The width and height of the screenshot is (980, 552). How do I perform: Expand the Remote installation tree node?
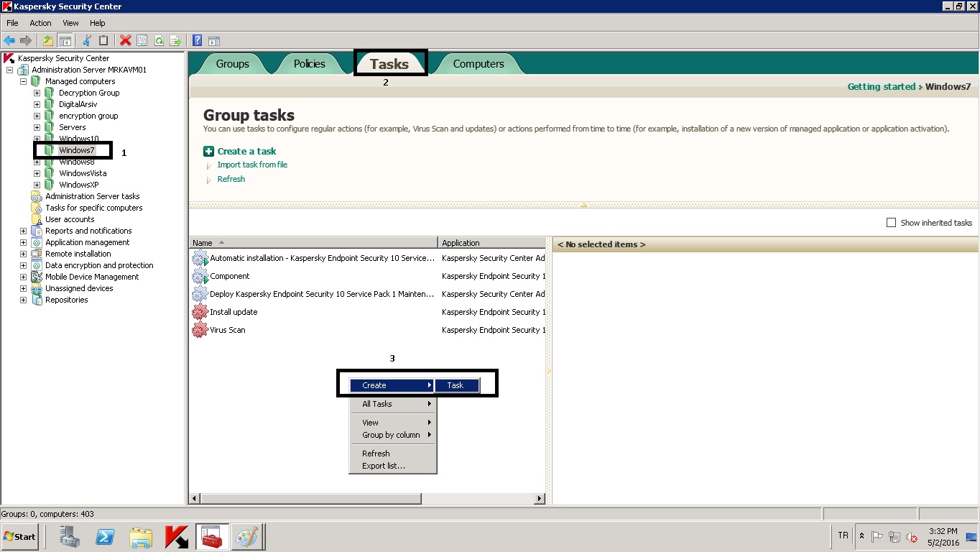(x=23, y=254)
